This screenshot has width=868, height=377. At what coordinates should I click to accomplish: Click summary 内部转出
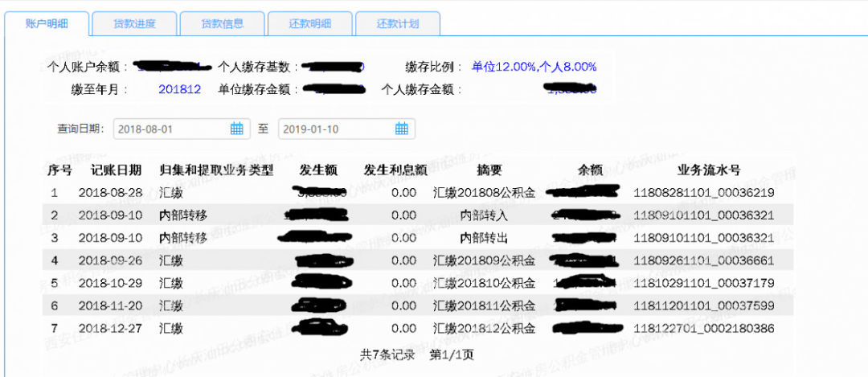[485, 238]
